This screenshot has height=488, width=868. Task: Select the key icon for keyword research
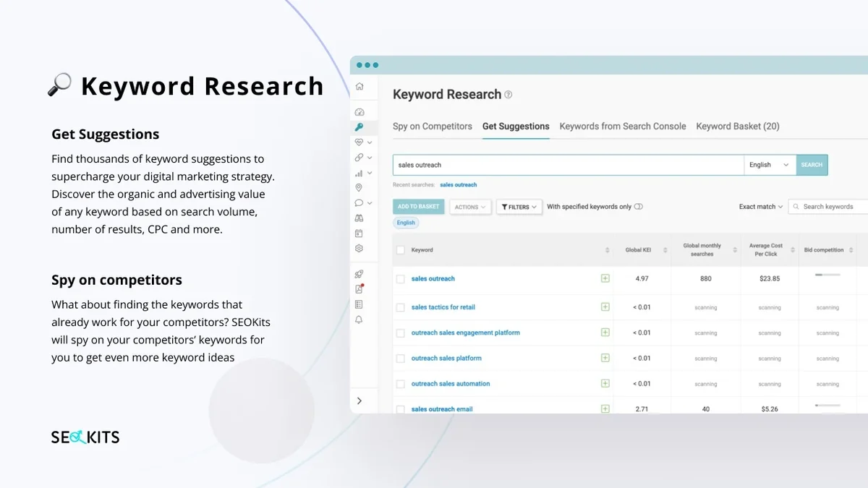click(x=359, y=127)
